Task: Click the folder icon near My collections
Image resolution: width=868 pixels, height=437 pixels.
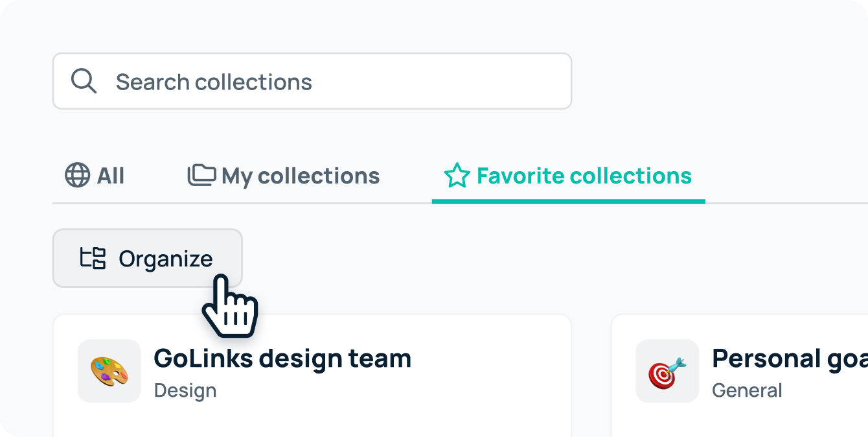Action: tap(201, 175)
